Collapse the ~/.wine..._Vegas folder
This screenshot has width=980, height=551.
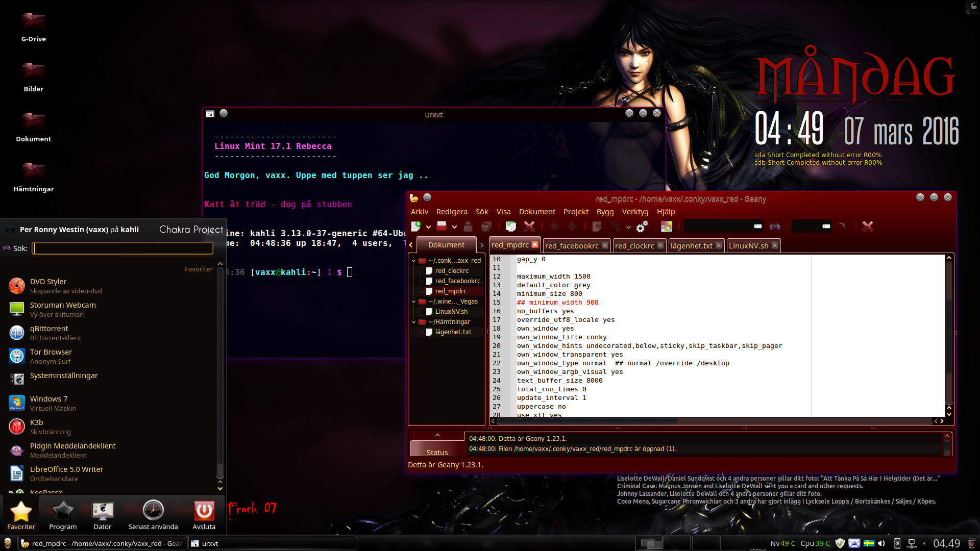point(414,302)
